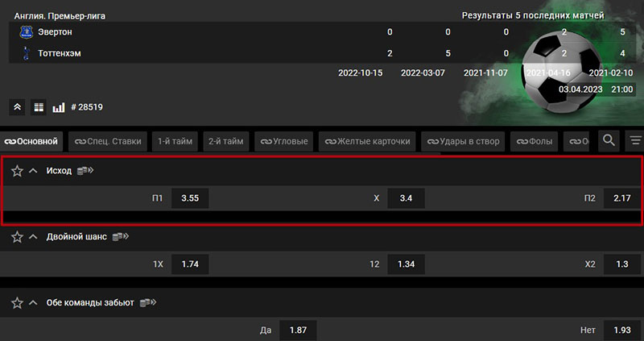The width and height of the screenshot is (644, 341).
Task: Open the market search magnifier
Action: [609, 141]
